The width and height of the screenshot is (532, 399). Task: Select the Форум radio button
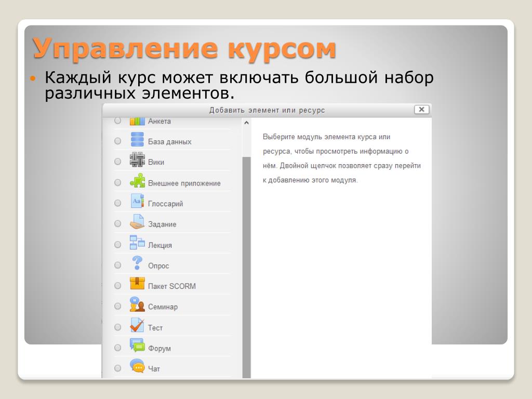point(118,348)
